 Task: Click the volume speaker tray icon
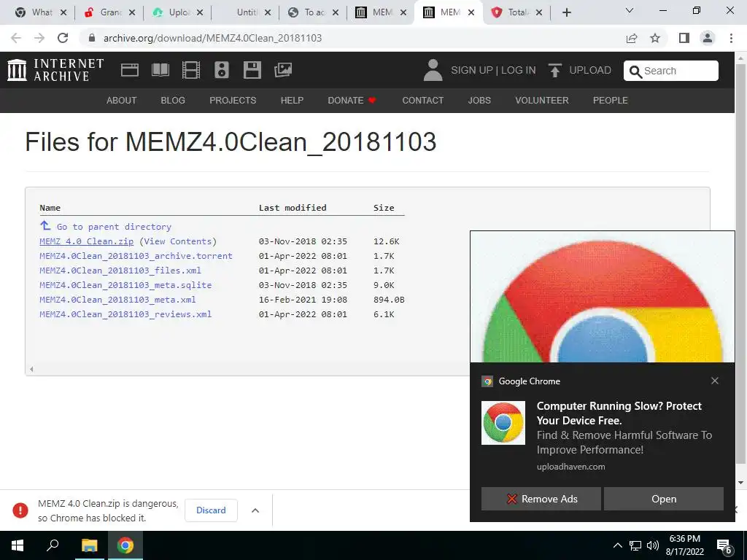[653, 545]
